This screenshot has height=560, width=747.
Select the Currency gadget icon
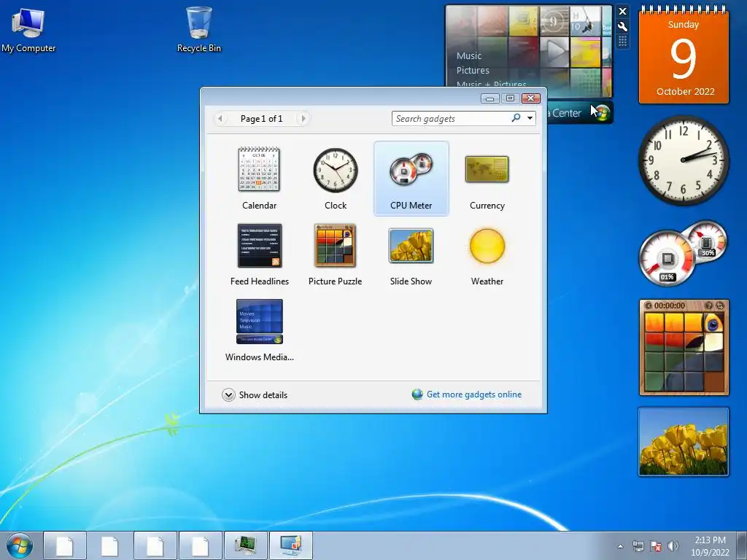click(x=487, y=169)
